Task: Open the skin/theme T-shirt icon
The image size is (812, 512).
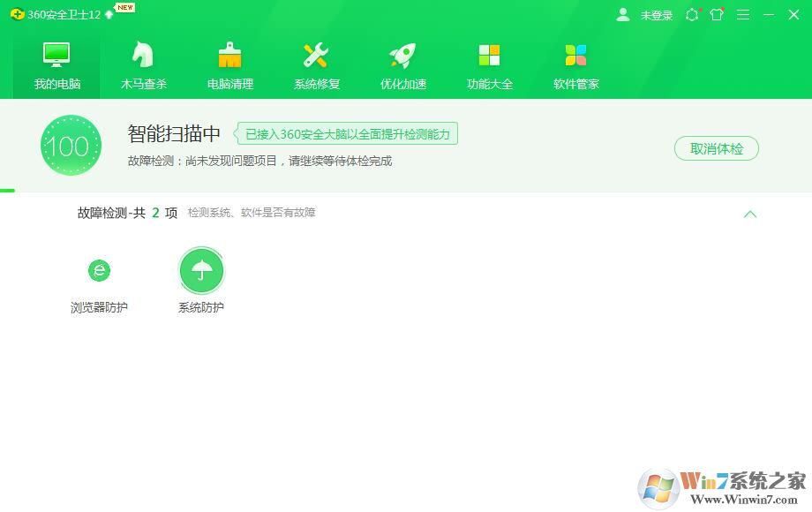Action: point(717,15)
